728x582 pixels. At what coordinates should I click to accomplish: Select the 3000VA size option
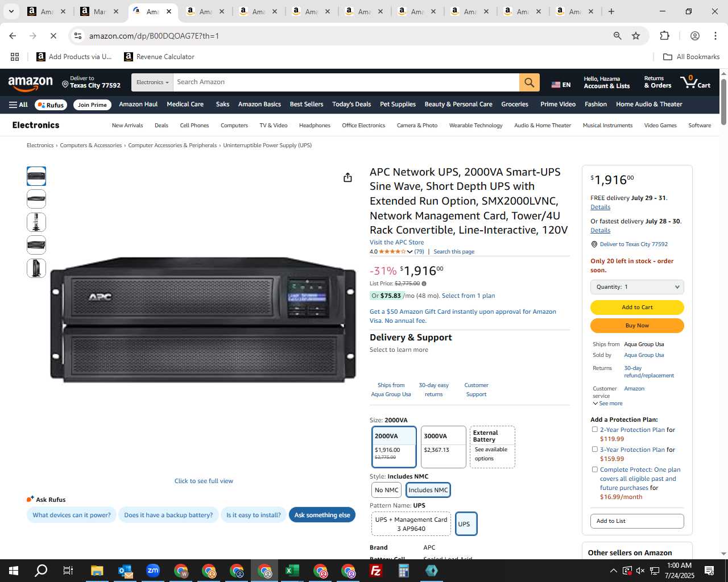[x=443, y=447]
